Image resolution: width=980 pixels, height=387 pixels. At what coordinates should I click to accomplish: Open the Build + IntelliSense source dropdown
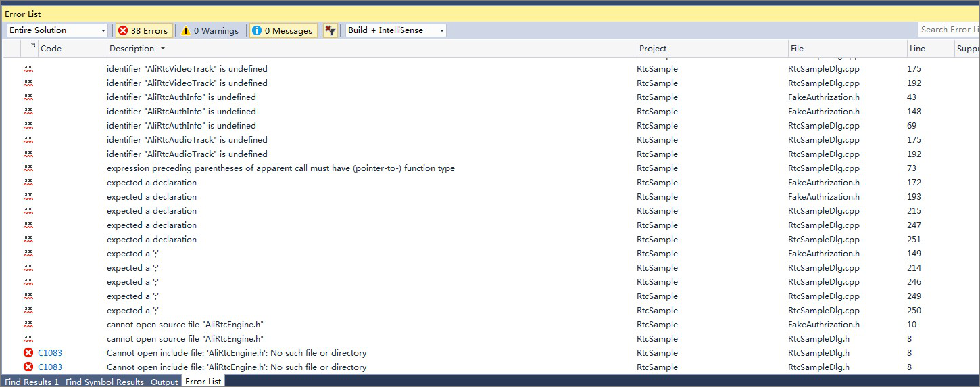395,30
